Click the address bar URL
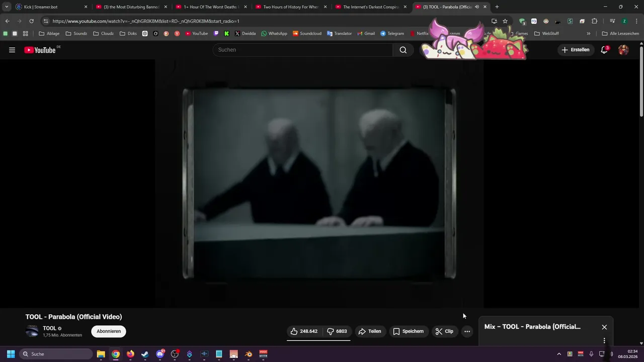 click(x=146, y=21)
